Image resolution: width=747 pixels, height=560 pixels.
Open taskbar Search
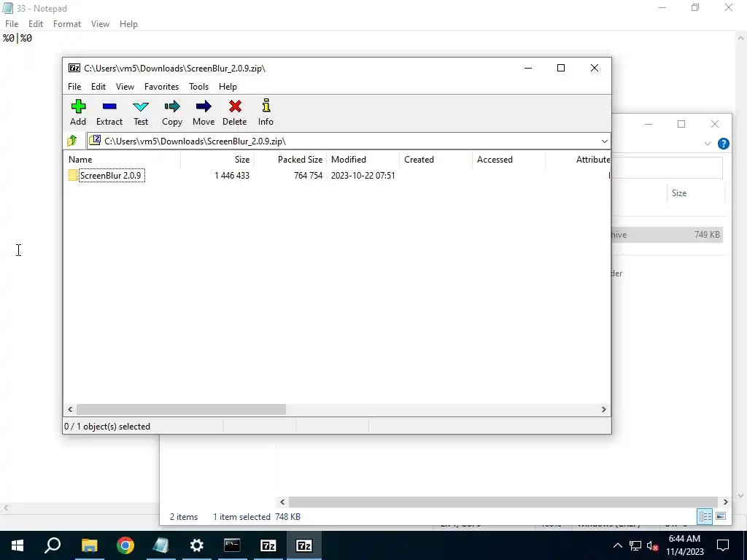click(53, 545)
